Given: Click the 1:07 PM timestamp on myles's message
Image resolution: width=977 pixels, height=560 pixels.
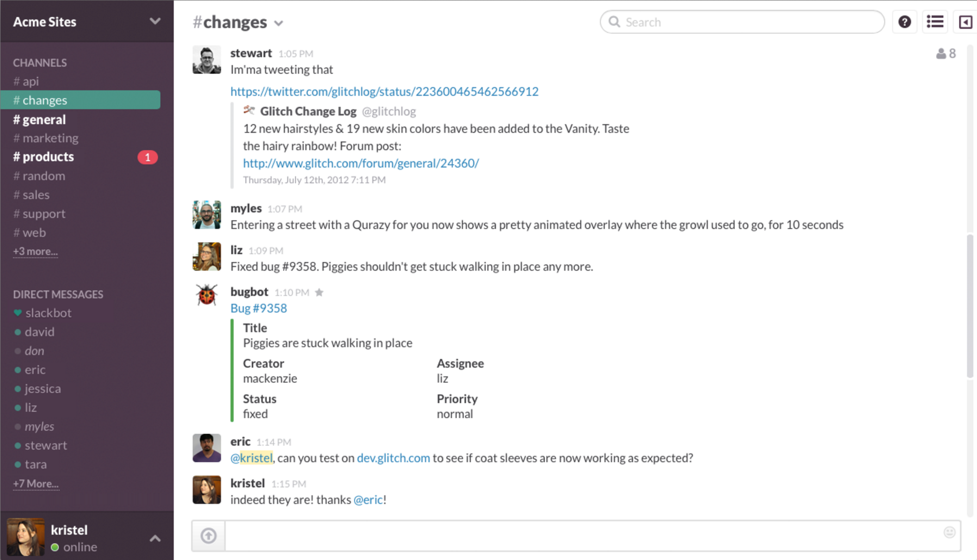Looking at the screenshot, I should pos(284,209).
